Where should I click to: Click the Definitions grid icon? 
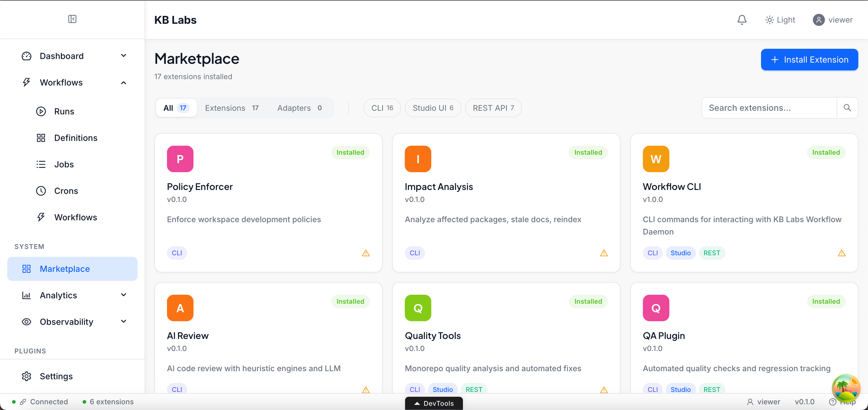41,138
